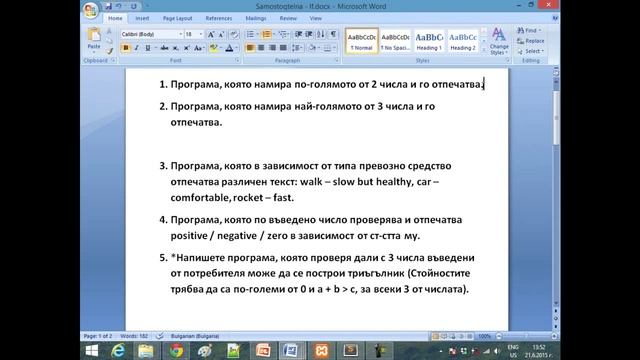This screenshot has width=640, height=360.
Task: Apply the Heading 2 style
Action: [463, 41]
